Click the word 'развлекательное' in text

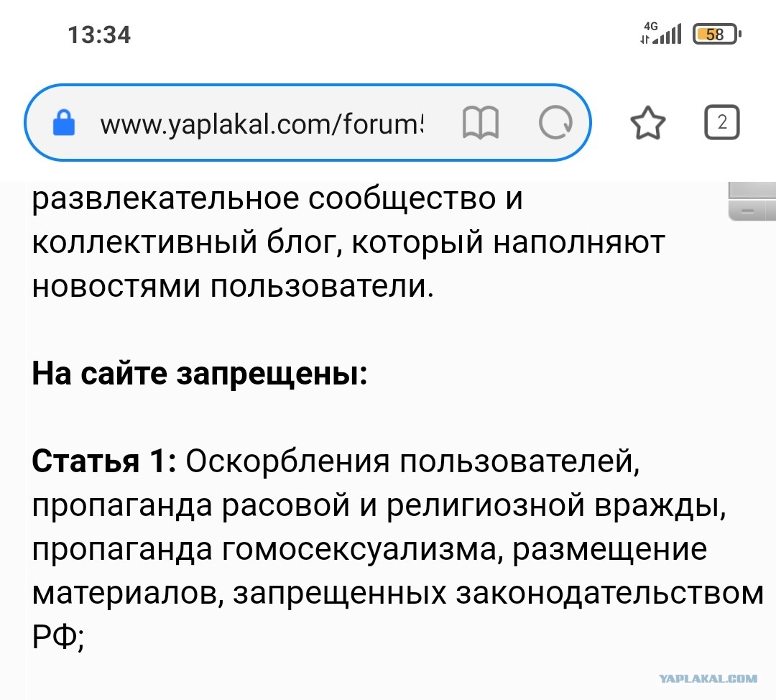166,199
